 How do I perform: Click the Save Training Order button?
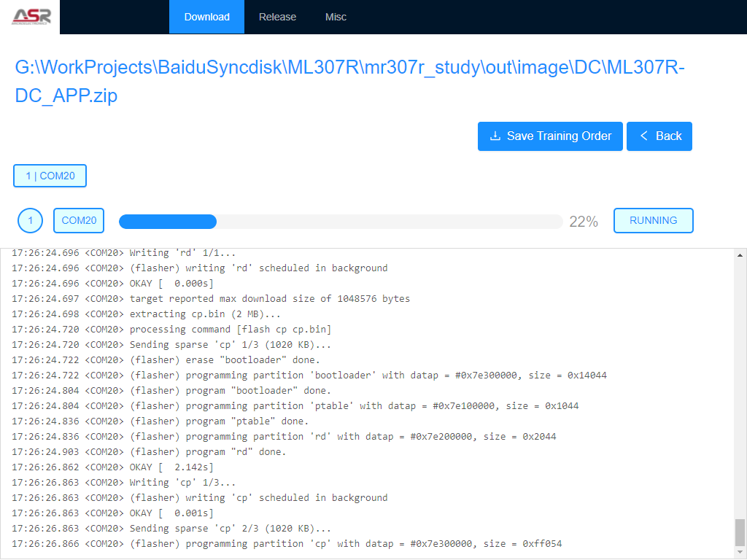(551, 136)
